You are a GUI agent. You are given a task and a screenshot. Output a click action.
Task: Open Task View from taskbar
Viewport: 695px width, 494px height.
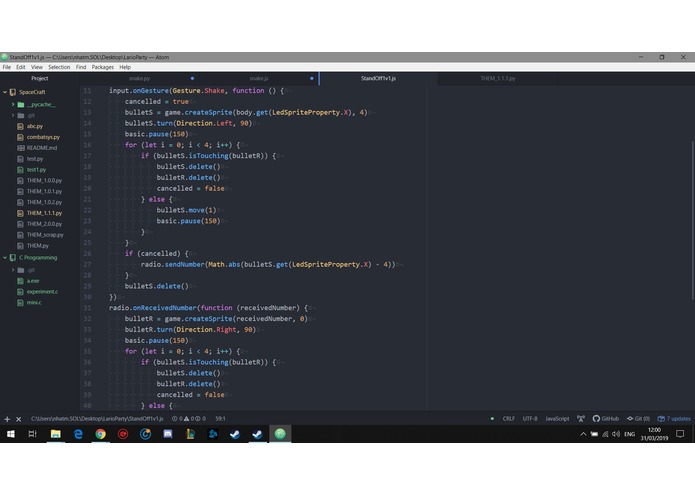point(32,434)
